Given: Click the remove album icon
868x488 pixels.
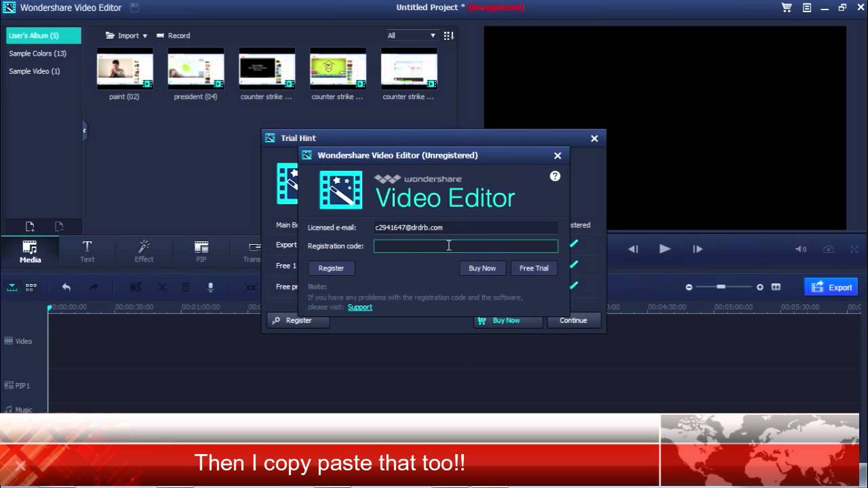Looking at the screenshot, I should [x=59, y=226].
